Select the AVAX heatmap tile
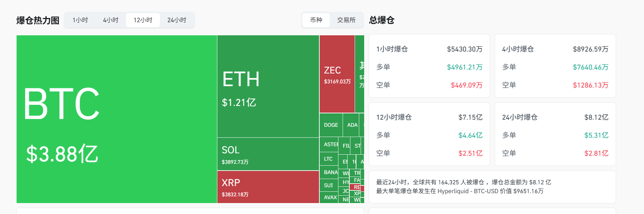This screenshot has height=214, width=644. 330,197
